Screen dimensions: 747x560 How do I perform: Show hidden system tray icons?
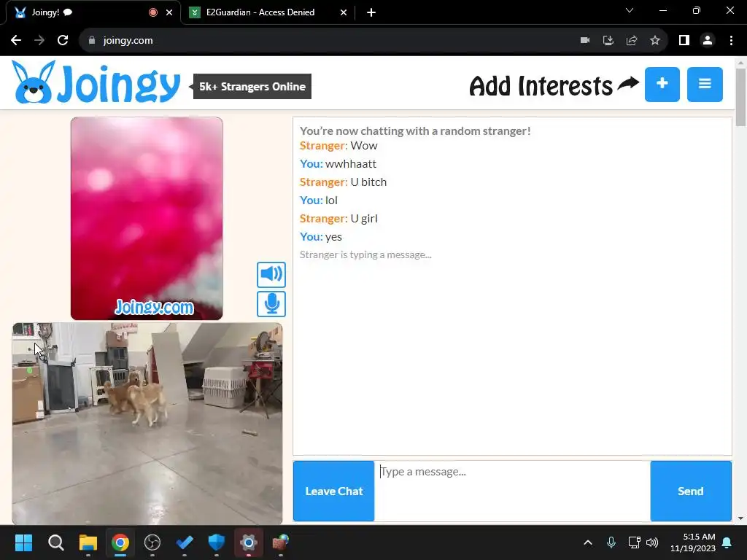[588, 542]
